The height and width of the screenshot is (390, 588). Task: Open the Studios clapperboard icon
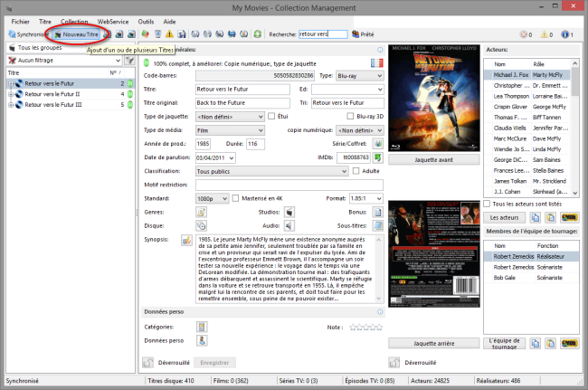click(x=289, y=213)
